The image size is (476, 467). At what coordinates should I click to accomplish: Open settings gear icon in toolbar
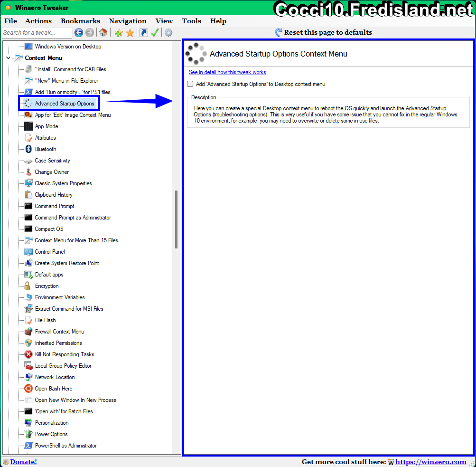pos(168,32)
